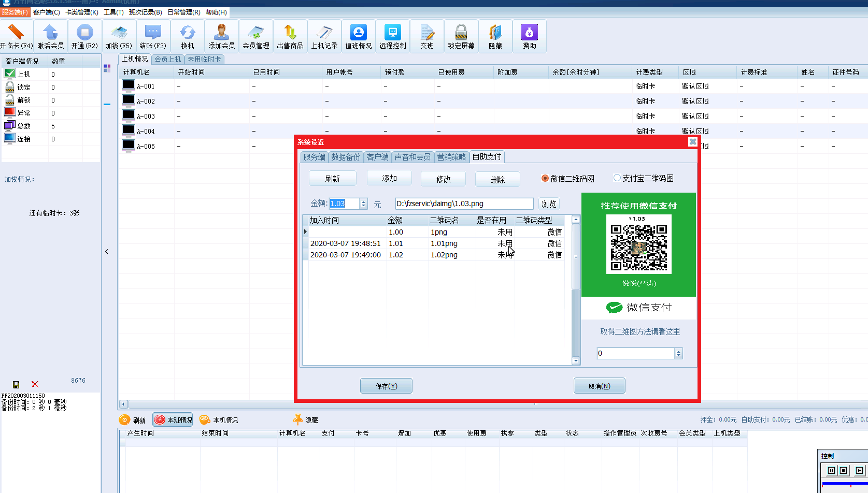Open the 客户端(C) menu
Image resolution: width=868 pixels, height=493 pixels.
(x=47, y=12)
